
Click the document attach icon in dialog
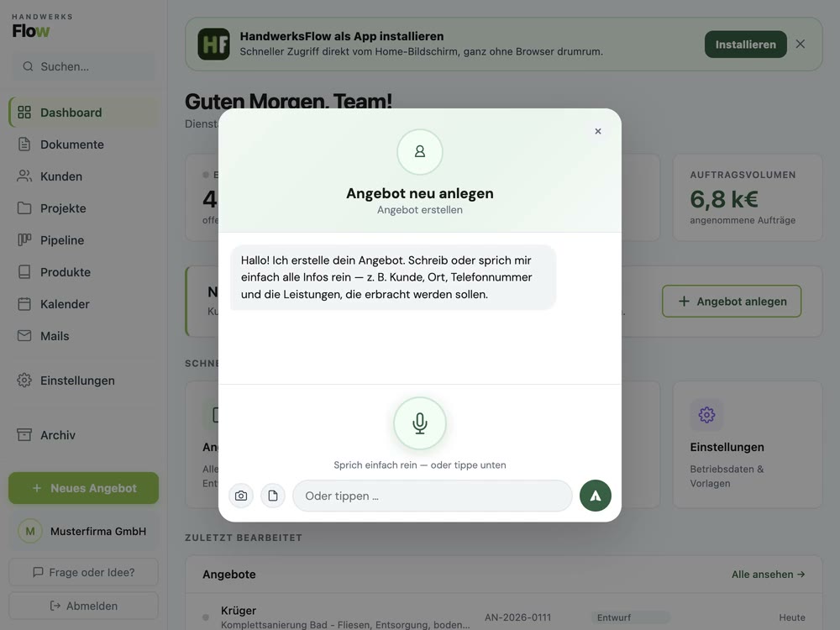(x=273, y=496)
